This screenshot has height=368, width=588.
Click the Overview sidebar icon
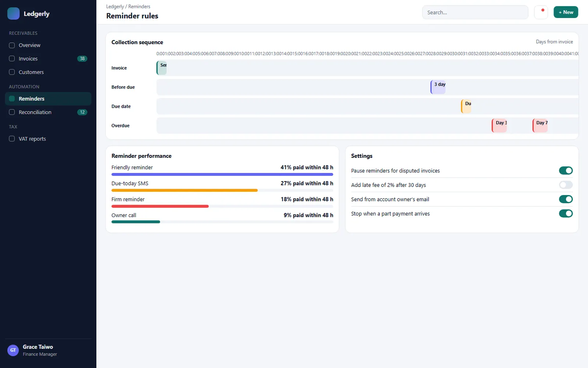tap(12, 45)
